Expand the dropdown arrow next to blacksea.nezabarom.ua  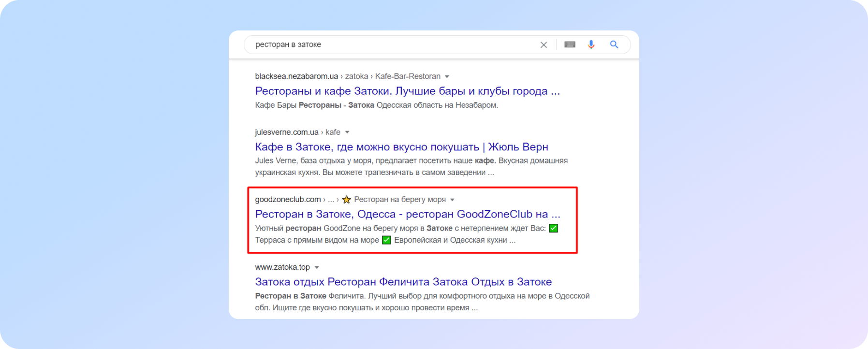point(447,77)
